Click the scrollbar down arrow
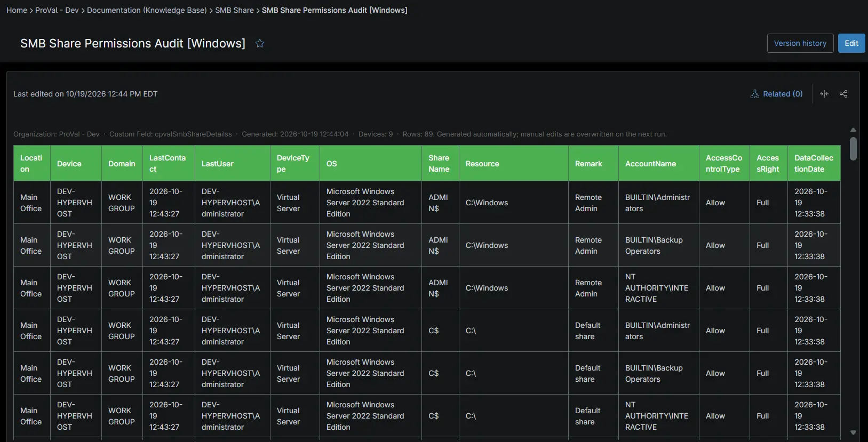 [x=853, y=432]
